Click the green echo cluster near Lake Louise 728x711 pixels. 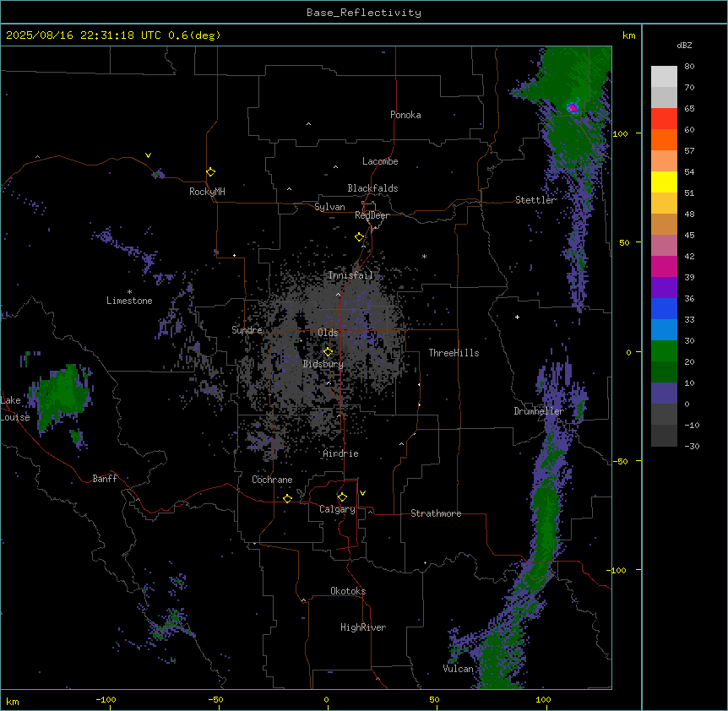[62, 393]
